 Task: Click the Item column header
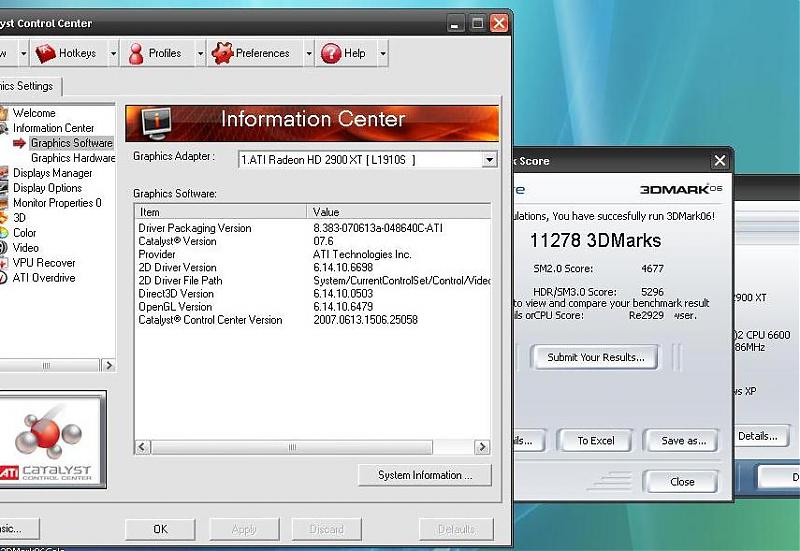coord(220,212)
